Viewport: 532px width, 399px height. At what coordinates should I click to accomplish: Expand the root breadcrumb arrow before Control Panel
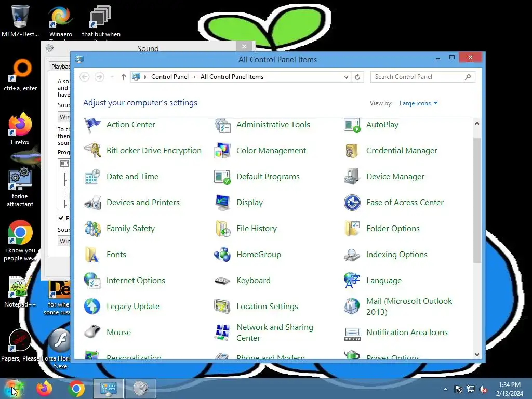[x=145, y=77]
